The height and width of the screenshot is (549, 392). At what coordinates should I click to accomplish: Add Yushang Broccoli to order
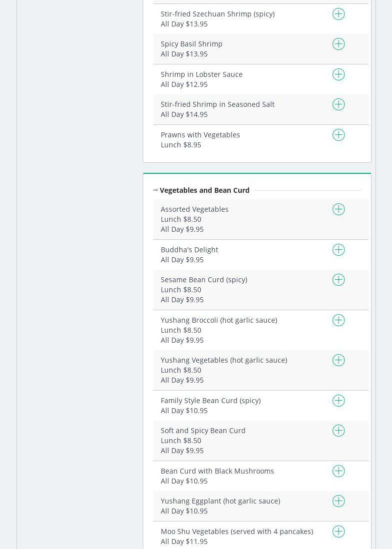click(339, 320)
